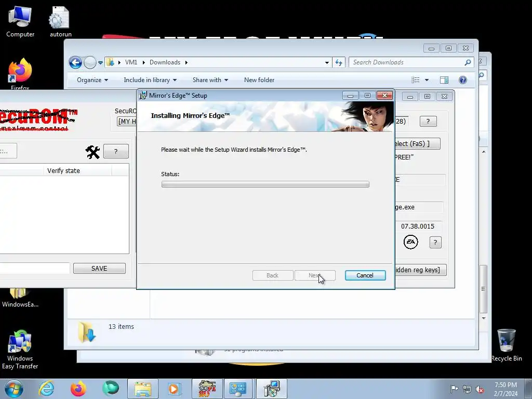
Task: Toggle the Explorer preview pane
Action: tap(444, 79)
